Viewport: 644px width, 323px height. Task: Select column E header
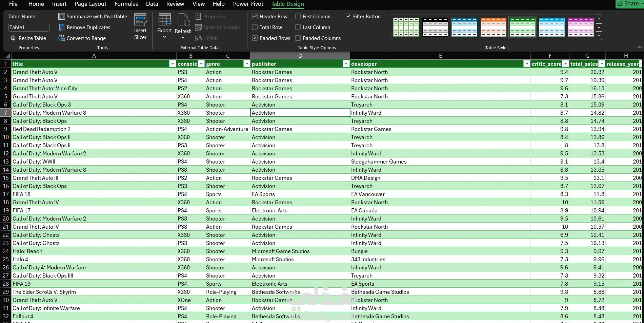(x=440, y=56)
